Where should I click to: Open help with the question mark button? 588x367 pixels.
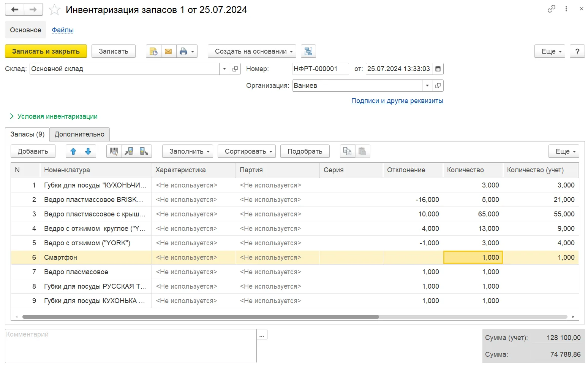[577, 51]
